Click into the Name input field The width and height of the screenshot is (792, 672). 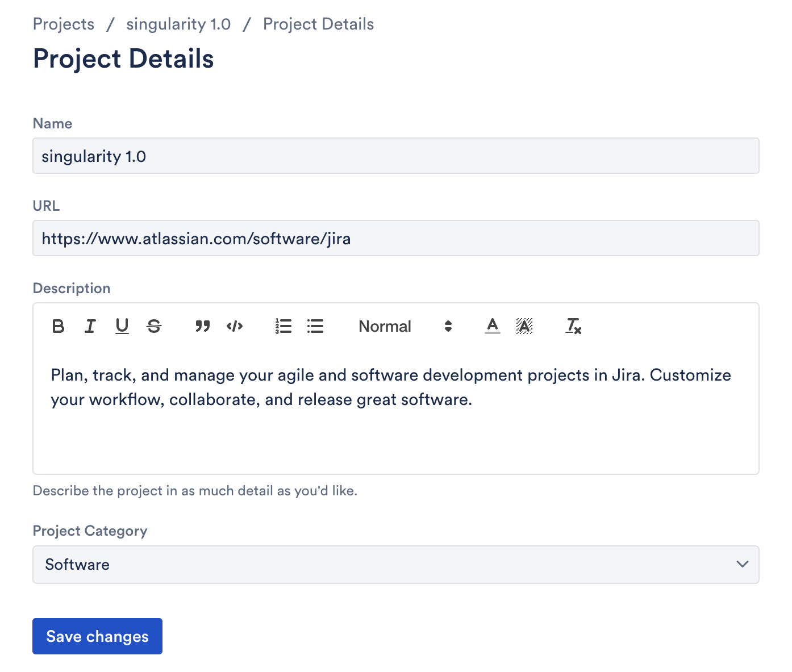[x=395, y=156]
